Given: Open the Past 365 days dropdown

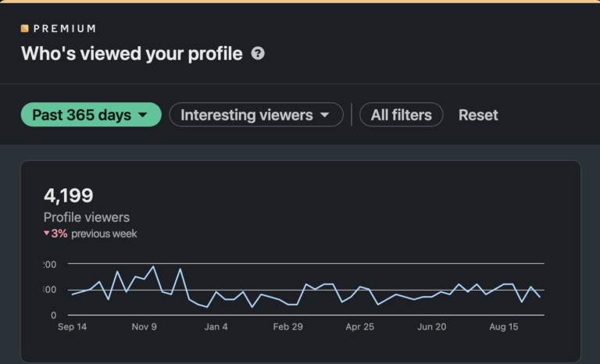Looking at the screenshot, I should click(91, 115).
